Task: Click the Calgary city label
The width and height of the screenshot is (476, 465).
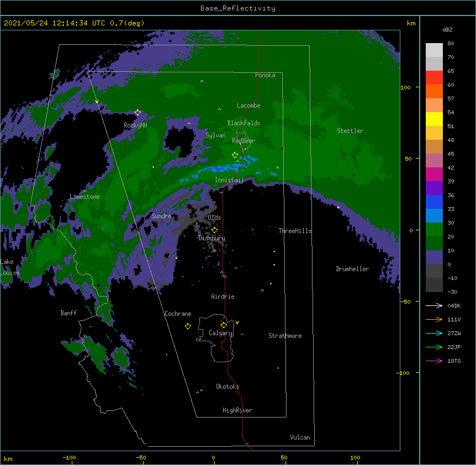Action: 220,333
